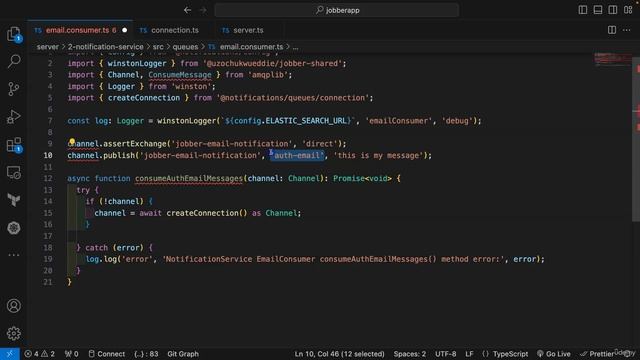Show additional activity bar views
The height and width of the screenshot is (360, 640).
coord(14,255)
